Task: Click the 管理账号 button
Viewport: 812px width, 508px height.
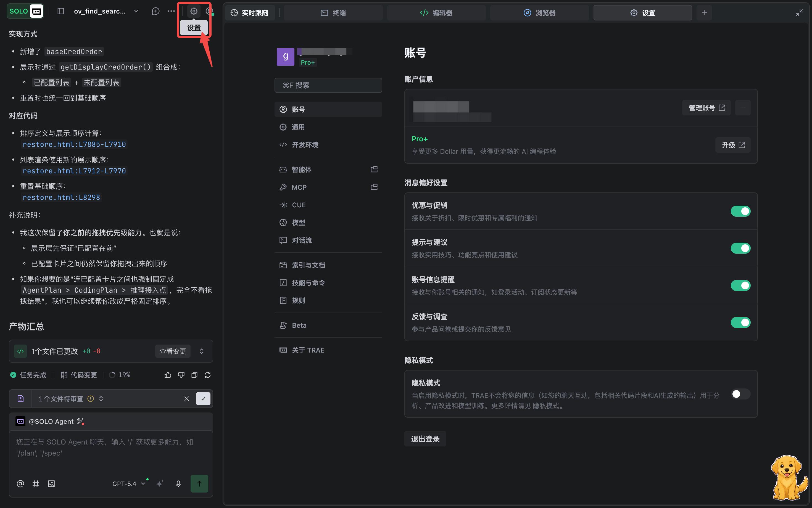Action: [706, 108]
